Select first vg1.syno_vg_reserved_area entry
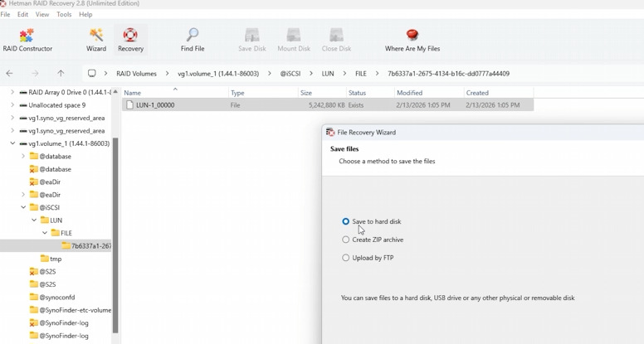The height and width of the screenshot is (344, 644). click(66, 118)
